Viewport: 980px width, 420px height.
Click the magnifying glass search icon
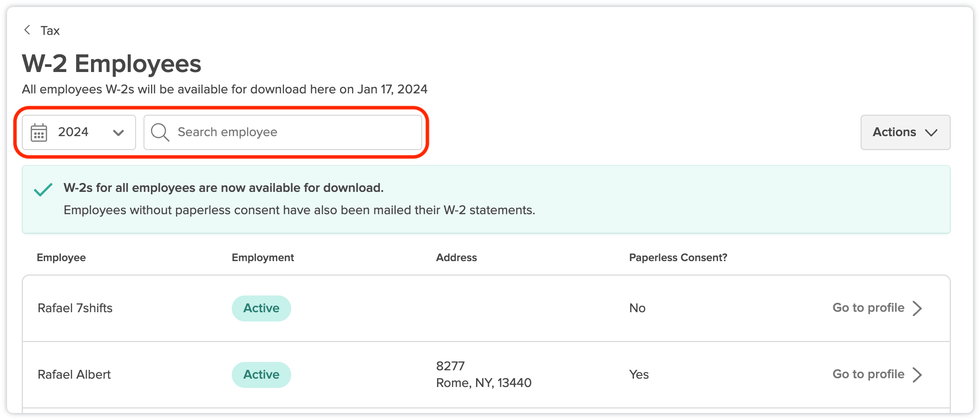(160, 132)
